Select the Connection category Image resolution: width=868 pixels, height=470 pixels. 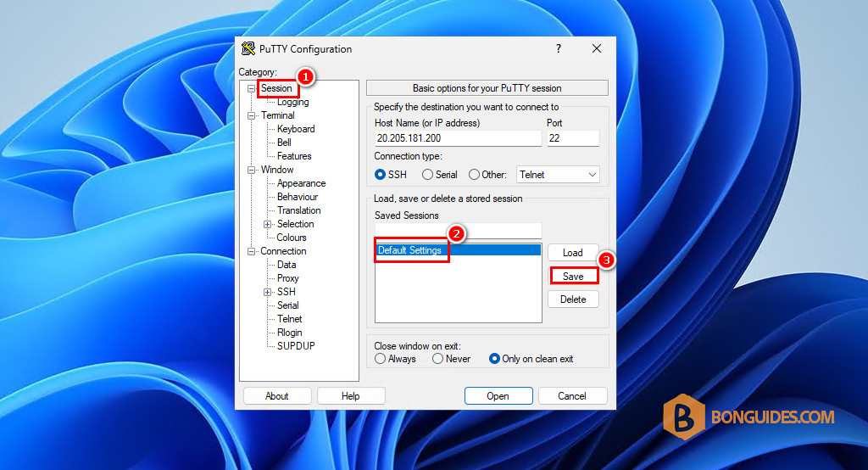283,251
